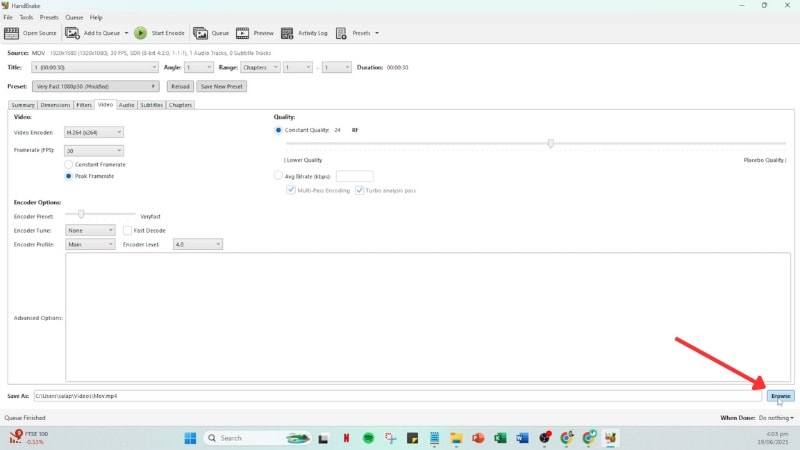Image resolution: width=800 pixels, height=450 pixels.
Task: Open Excel from the taskbar
Action: point(500,438)
